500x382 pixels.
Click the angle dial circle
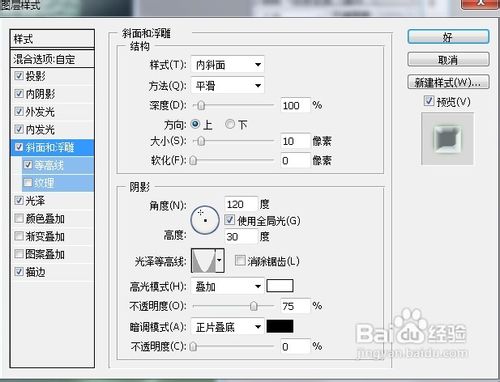point(204,220)
